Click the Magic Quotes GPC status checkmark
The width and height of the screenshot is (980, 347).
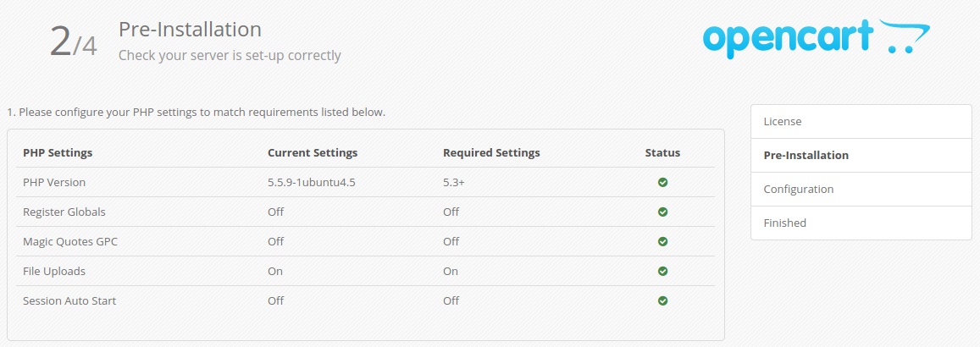pyautogui.click(x=662, y=241)
